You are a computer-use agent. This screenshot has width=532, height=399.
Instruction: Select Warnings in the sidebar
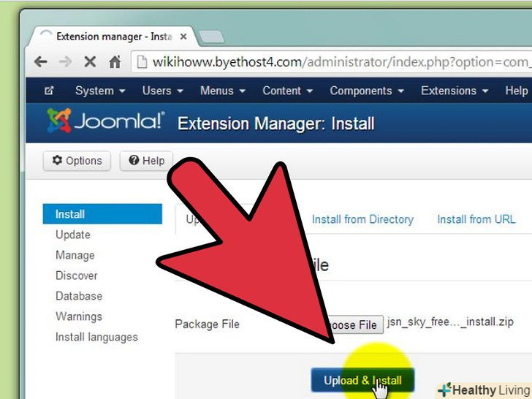click(x=79, y=316)
